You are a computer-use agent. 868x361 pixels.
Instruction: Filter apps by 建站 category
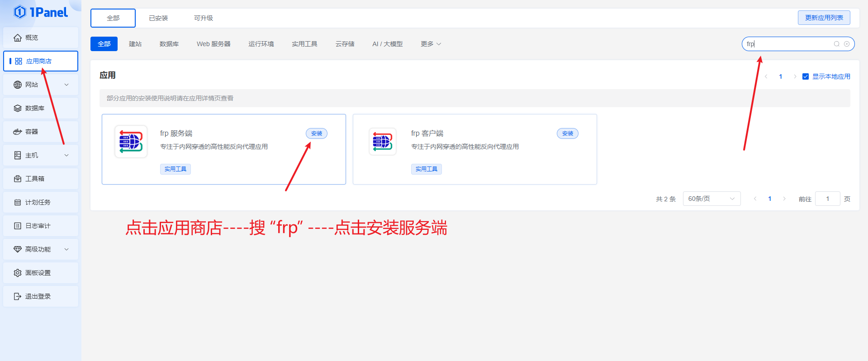(x=135, y=44)
